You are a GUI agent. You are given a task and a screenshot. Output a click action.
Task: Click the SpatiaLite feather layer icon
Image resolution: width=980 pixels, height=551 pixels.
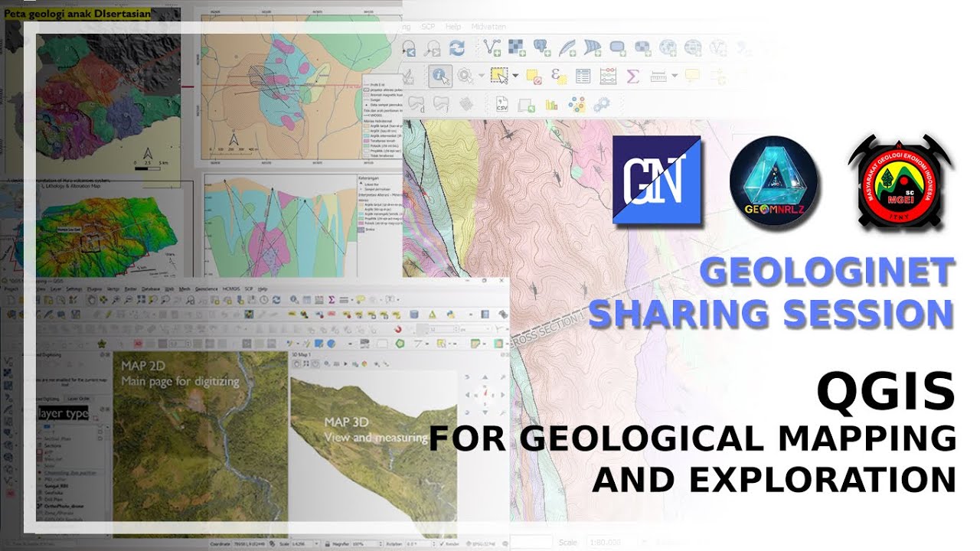click(567, 47)
